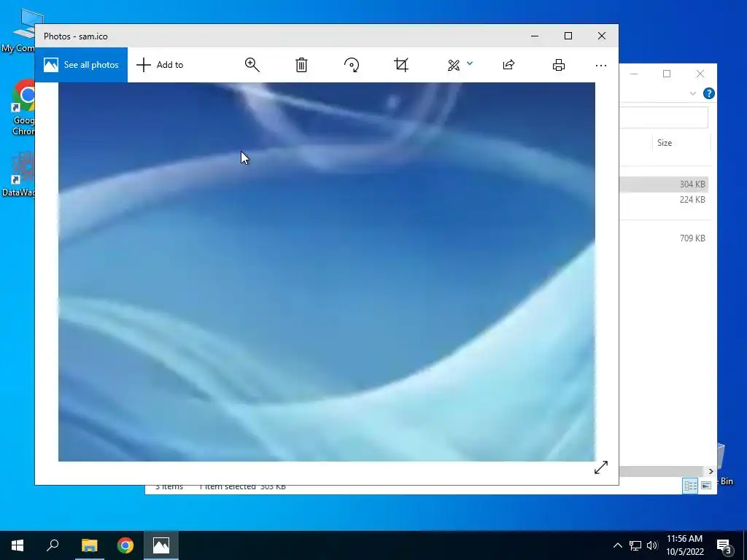Screen dimensions: 747x560
Task: Delete the photo with trash icon
Action: pyautogui.click(x=301, y=65)
